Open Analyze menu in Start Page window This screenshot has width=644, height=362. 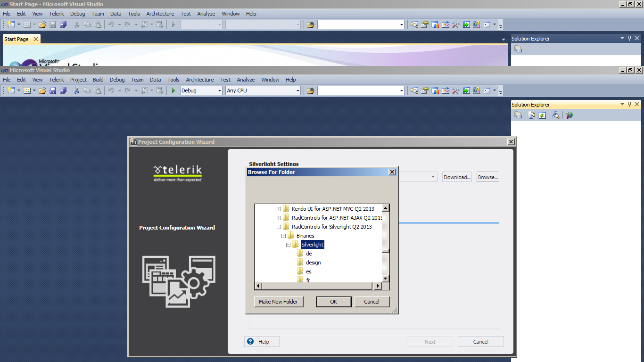206,14
